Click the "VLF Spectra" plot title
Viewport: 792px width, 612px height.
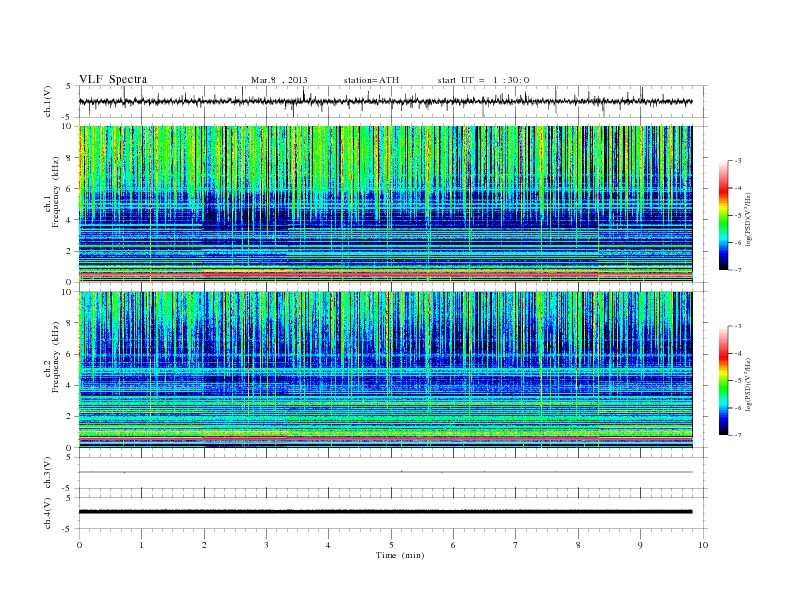[113, 79]
